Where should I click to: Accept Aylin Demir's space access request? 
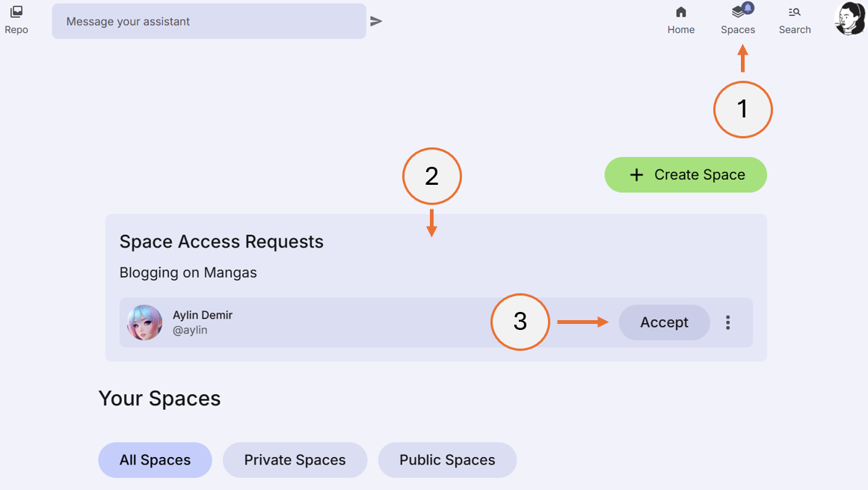[664, 322]
